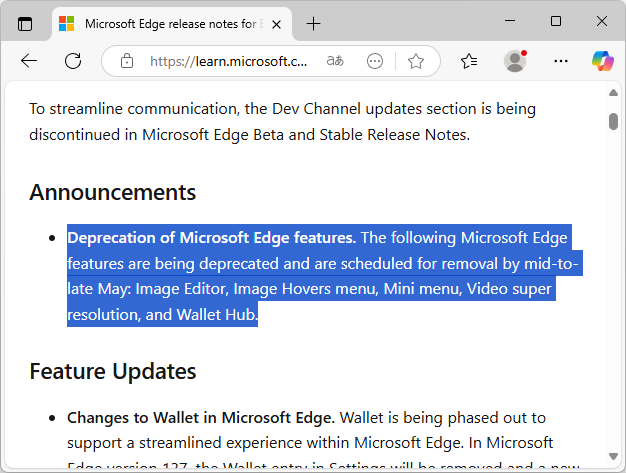The height and width of the screenshot is (473, 626).
Task: Click the page scrollbar thumb
Action: [613, 121]
